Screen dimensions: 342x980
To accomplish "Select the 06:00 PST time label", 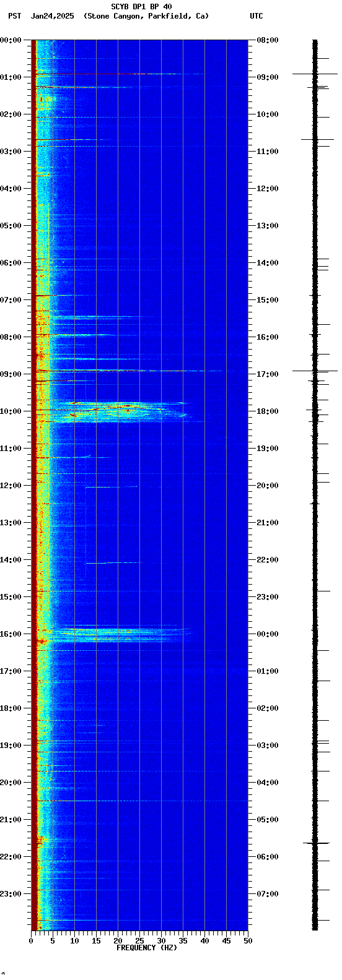I will 11,263.
